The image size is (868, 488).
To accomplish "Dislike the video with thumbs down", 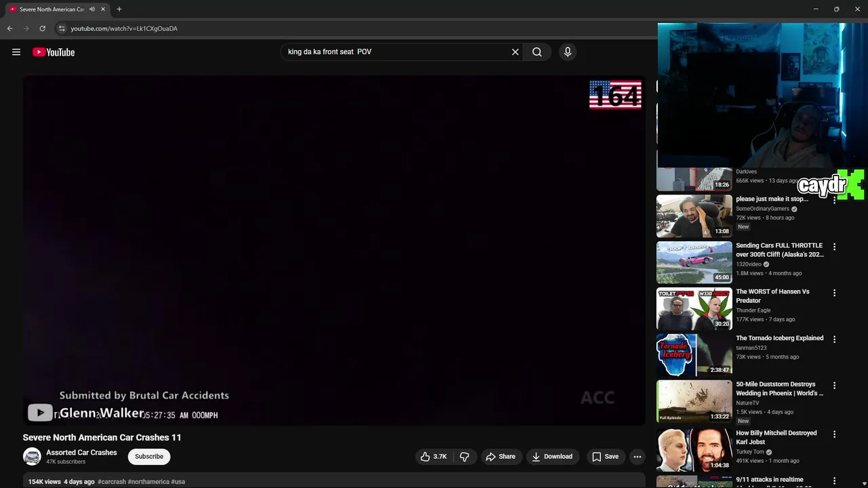I will coord(465,457).
